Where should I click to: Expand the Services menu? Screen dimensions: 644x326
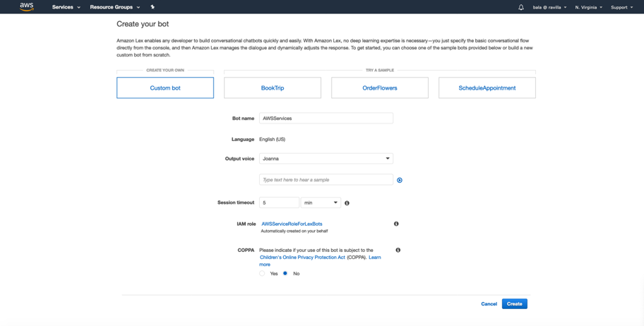click(66, 7)
